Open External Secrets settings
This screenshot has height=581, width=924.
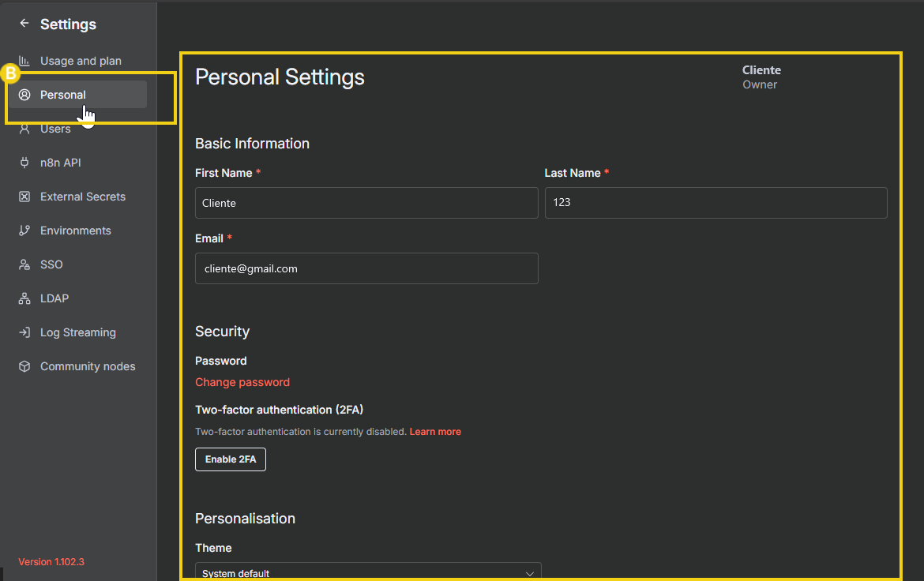(77, 197)
